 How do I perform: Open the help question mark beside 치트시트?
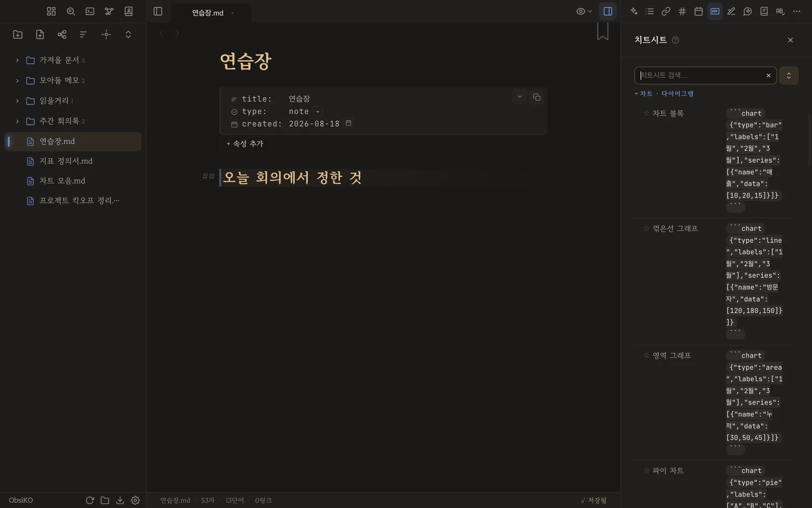[675, 40]
